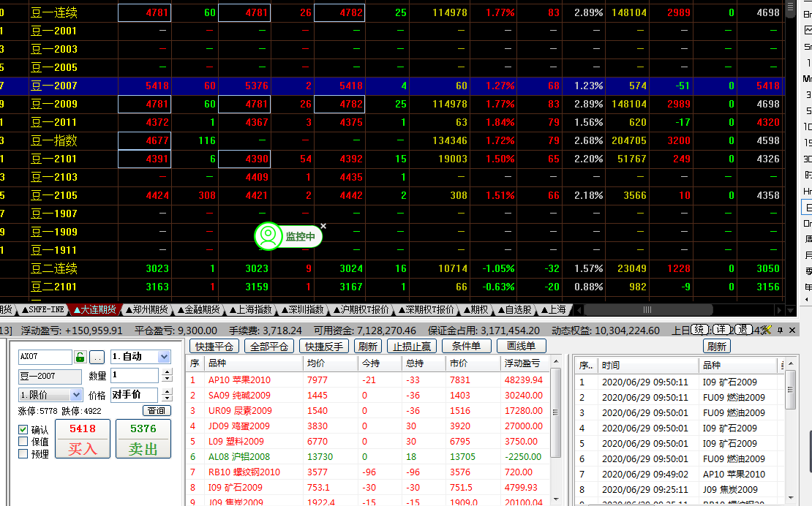
Task: Click the green 监控中 monitoring badge
Action: pyautogui.click(x=288, y=236)
